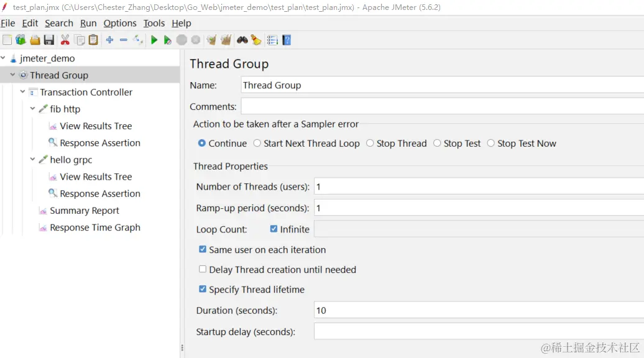The height and width of the screenshot is (358, 644).
Task: Select View Results Tree under hello grpc
Action: (96, 177)
